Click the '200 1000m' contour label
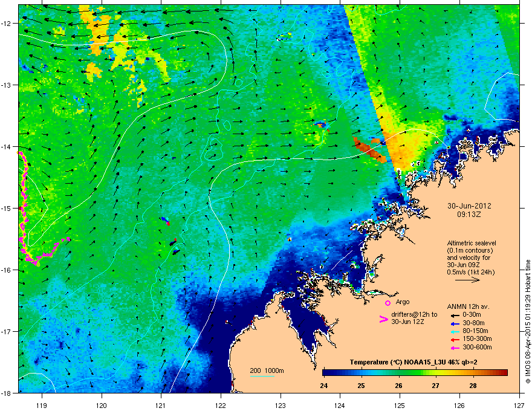Screen dimensions: 532x411 point(267,371)
